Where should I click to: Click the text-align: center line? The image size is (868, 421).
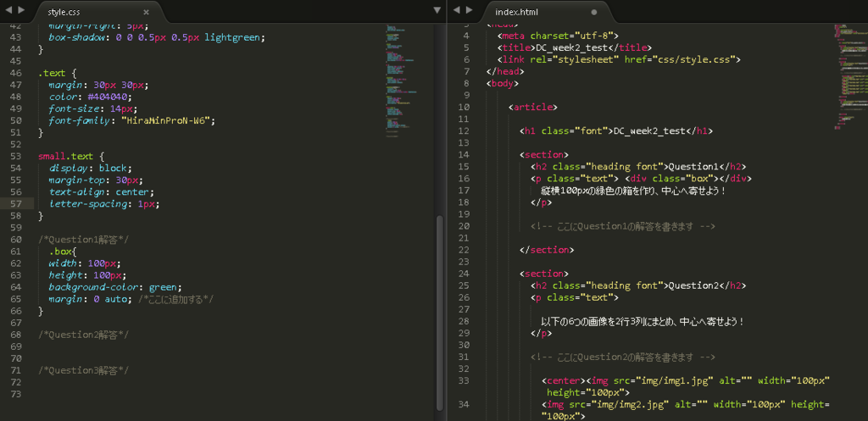102,192
